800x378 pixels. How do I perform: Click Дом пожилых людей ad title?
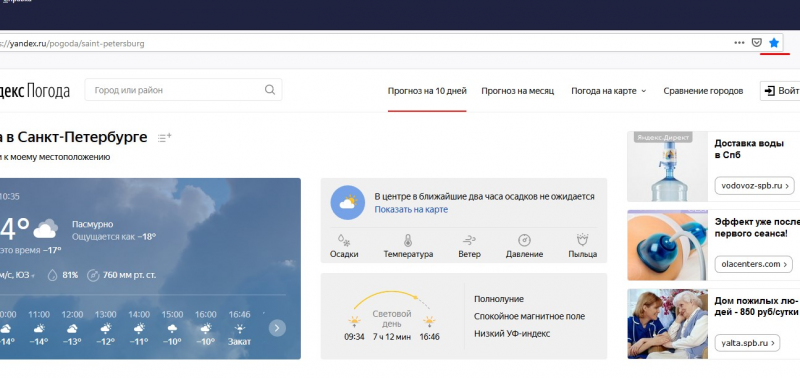point(757,306)
